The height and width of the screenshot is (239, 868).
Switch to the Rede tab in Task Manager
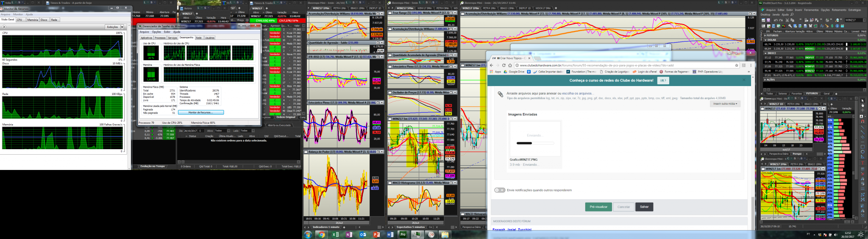tap(198, 38)
